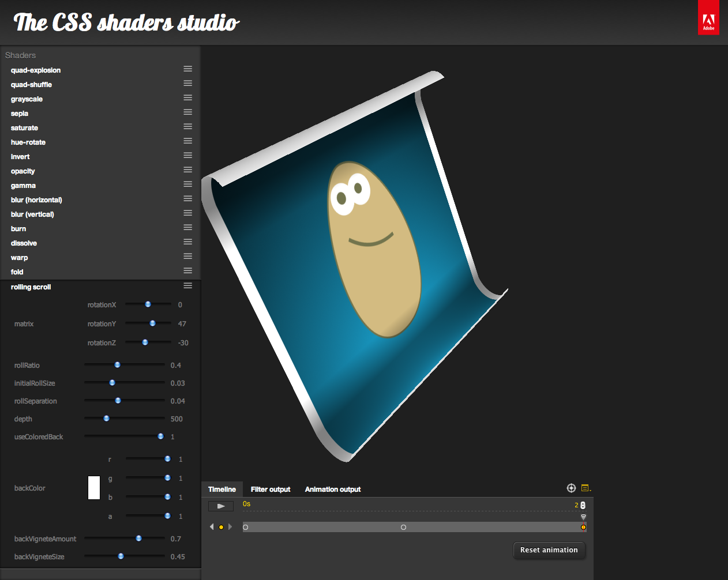Click the Adobe logo icon
This screenshot has height=580, width=728.
point(708,18)
